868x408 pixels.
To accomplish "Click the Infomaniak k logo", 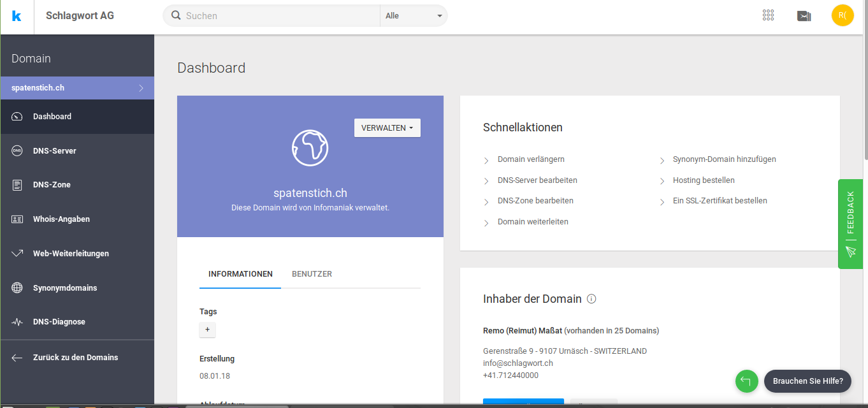I will point(17,16).
